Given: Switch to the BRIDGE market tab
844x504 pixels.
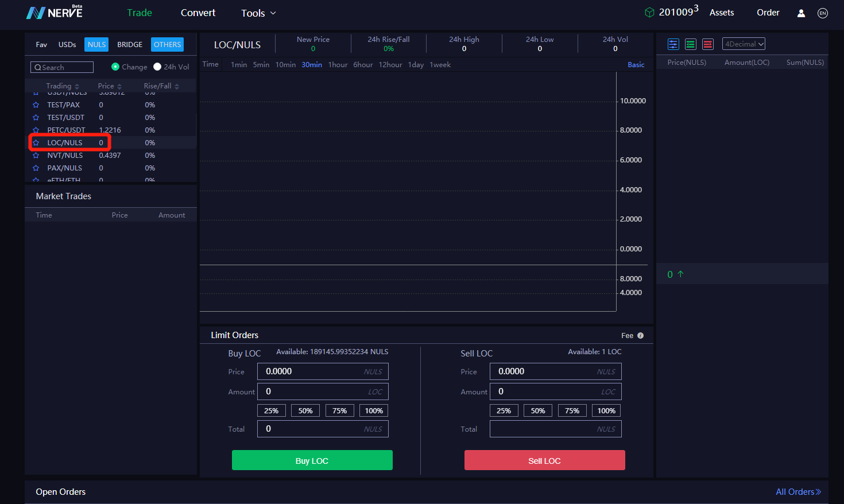Looking at the screenshot, I should [x=130, y=45].
